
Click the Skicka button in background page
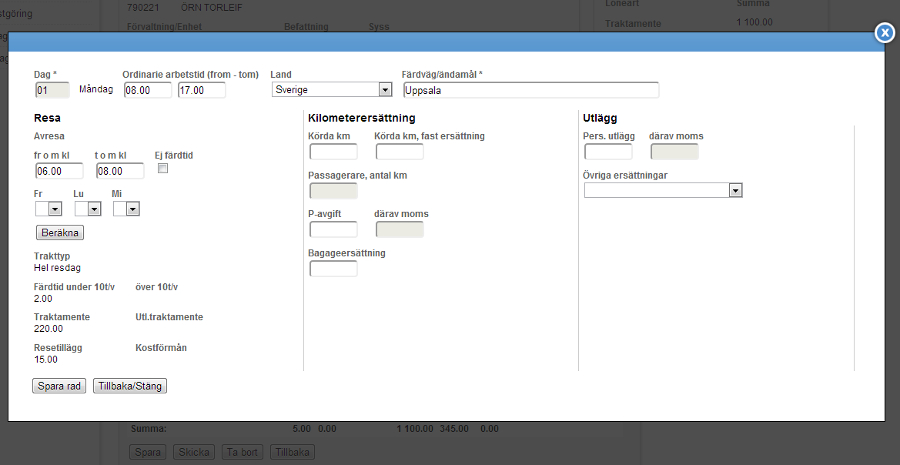tap(194, 452)
